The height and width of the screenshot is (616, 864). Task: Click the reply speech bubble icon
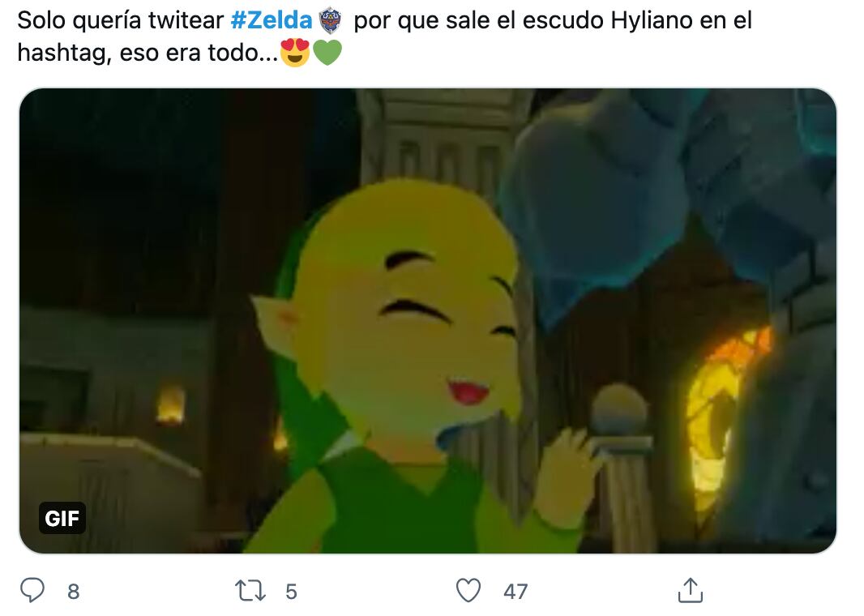point(32,590)
